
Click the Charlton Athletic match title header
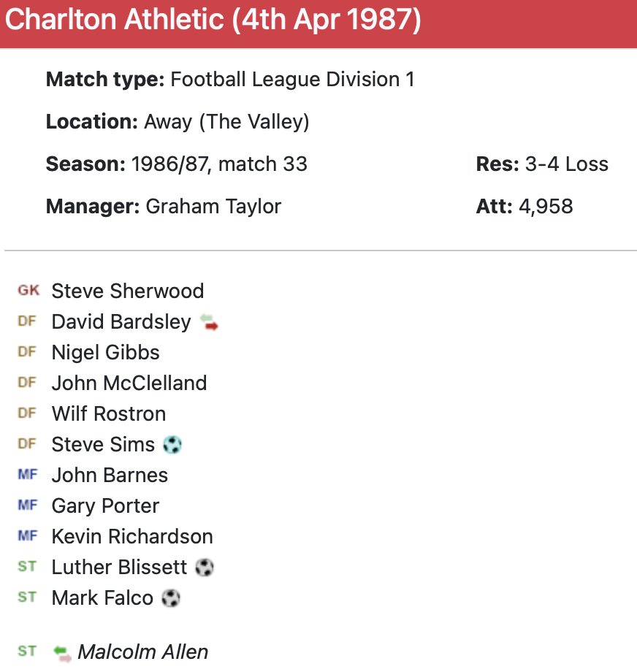pos(213,20)
